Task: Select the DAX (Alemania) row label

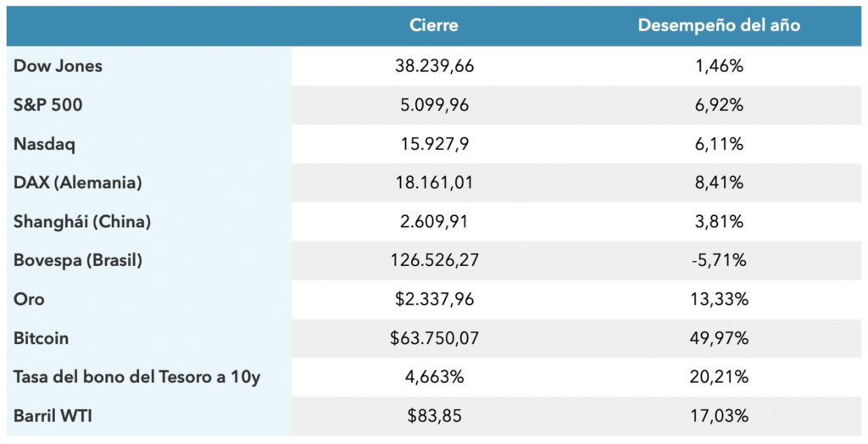Action: [77, 183]
